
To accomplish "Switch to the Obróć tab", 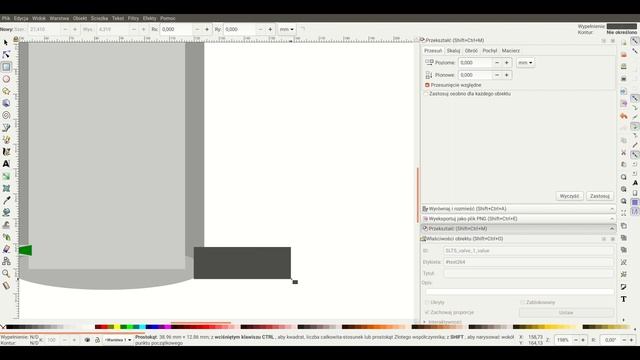I will [471, 51].
